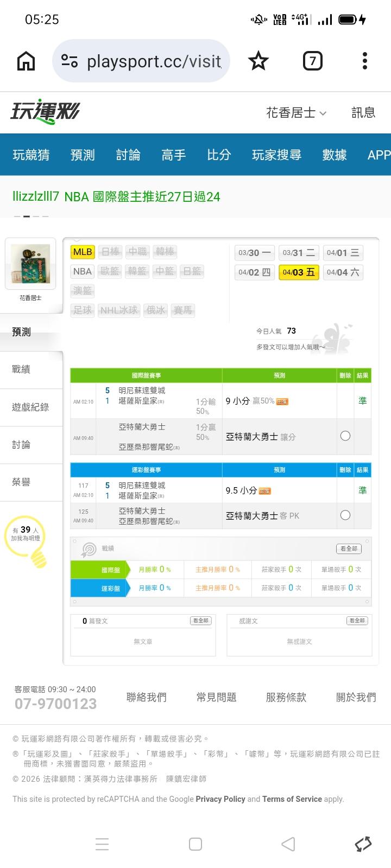Tap the address bar URL field

coord(154,61)
